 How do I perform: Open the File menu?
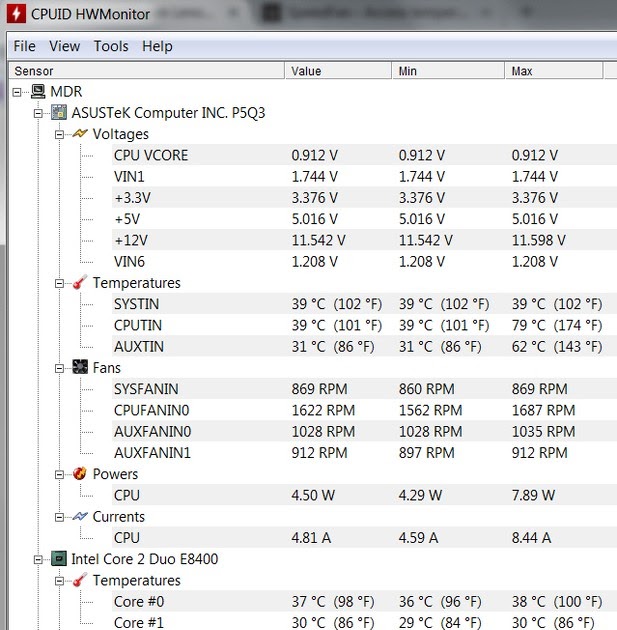[x=25, y=46]
